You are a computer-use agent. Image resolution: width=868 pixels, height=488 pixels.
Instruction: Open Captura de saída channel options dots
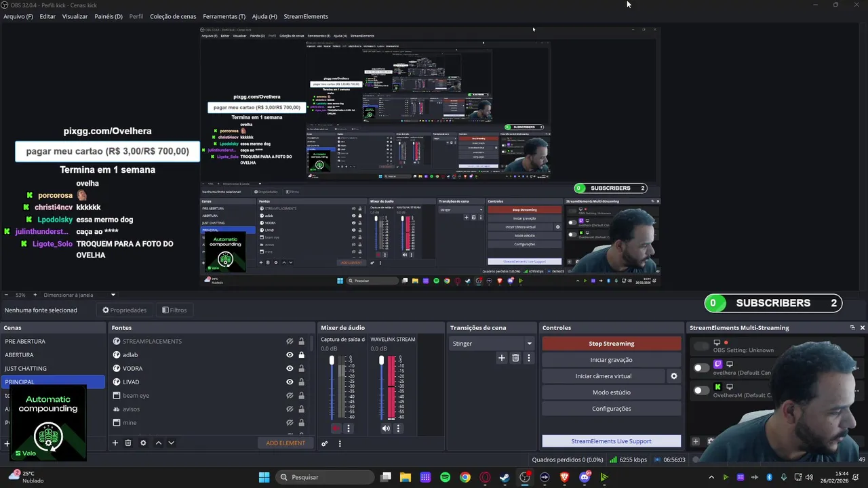pos(349,428)
